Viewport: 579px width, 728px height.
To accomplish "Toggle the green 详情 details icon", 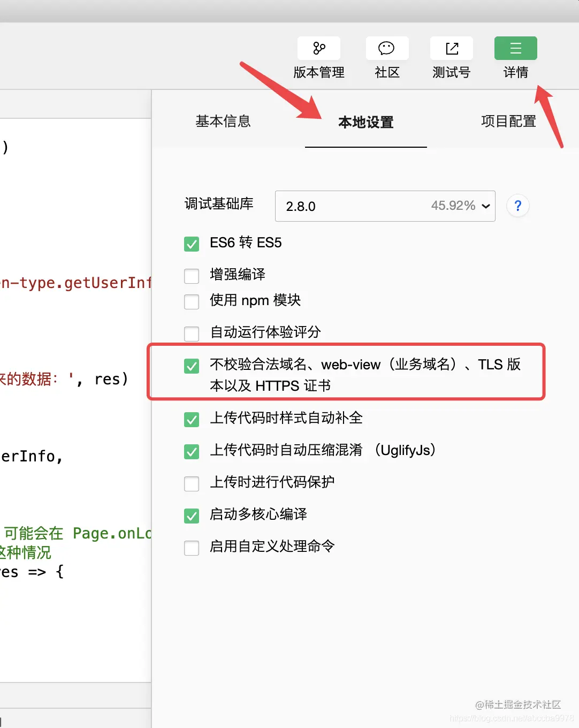I will 516,48.
